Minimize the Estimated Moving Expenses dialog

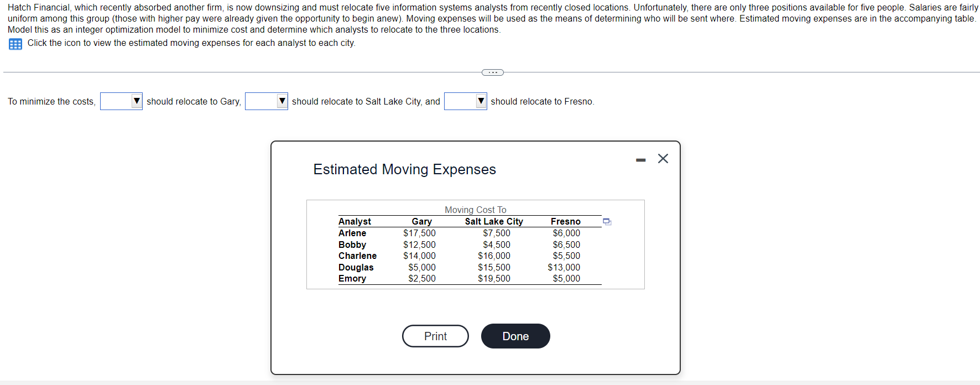point(640,159)
